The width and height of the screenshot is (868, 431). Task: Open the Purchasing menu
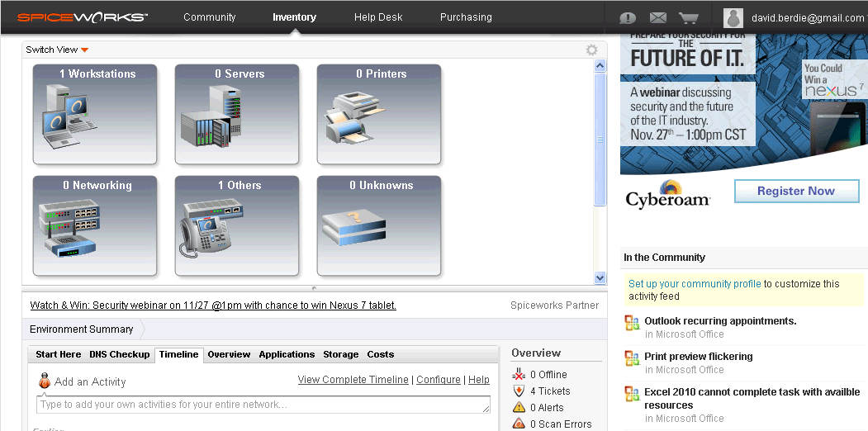click(x=466, y=17)
